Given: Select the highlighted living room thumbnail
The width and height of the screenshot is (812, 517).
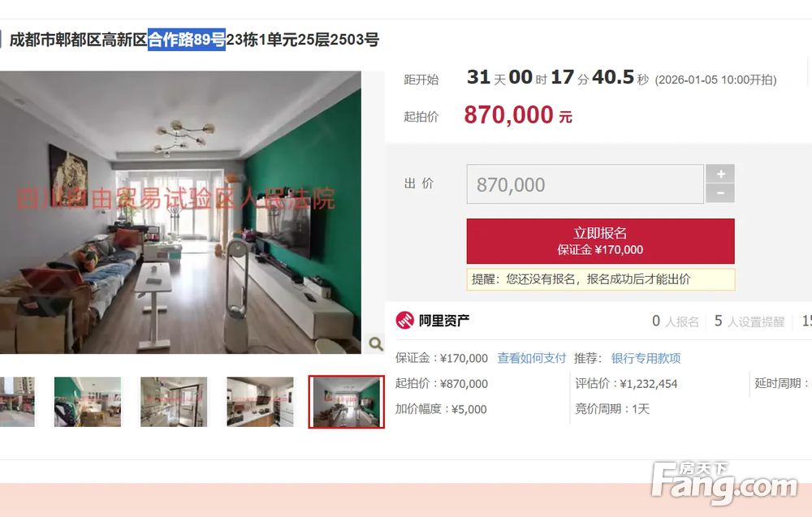Looking at the screenshot, I should click(347, 402).
